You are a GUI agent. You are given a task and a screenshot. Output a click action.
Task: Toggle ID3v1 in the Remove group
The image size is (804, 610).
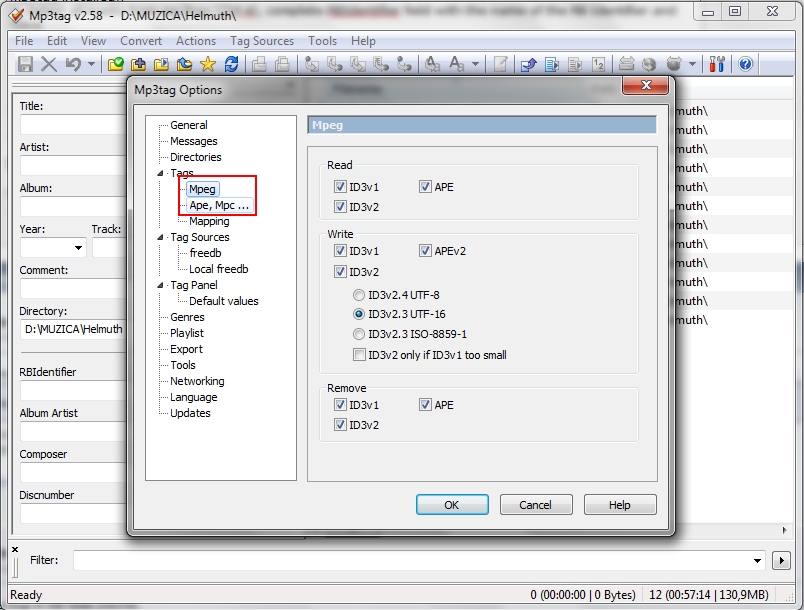tap(340, 405)
